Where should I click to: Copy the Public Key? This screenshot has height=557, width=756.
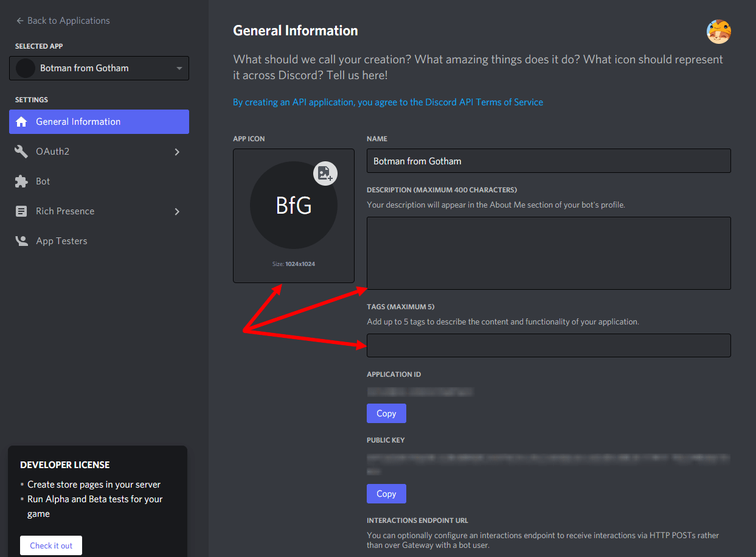click(386, 494)
